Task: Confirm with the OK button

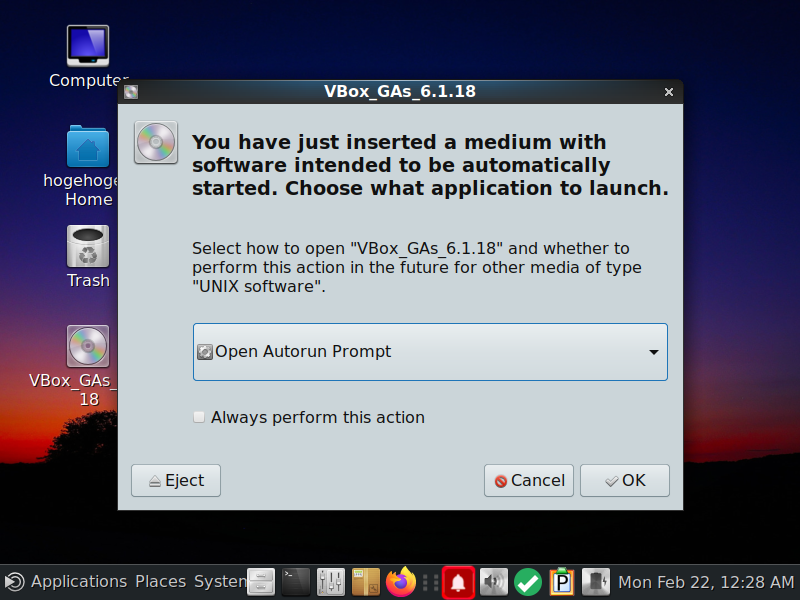Action: (624, 481)
